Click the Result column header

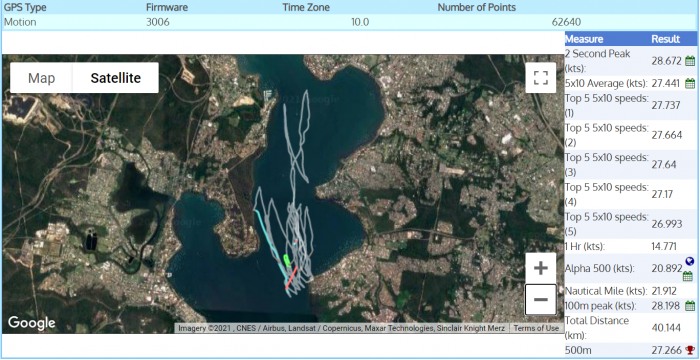tap(665, 39)
